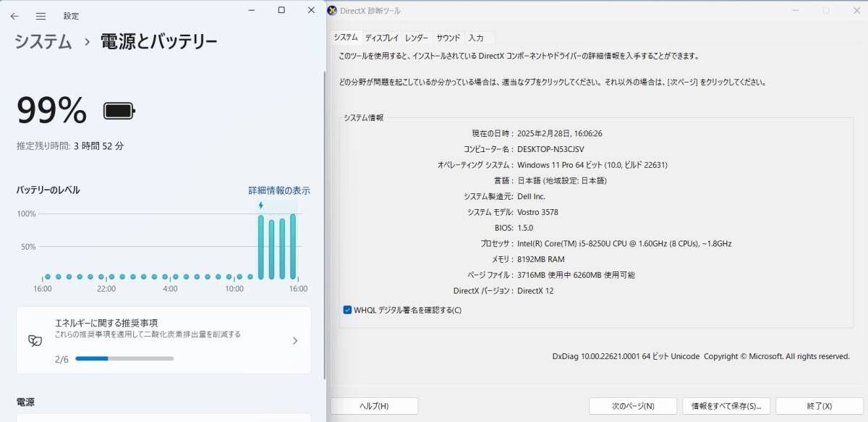Image resolution: width=868 pixels, height=422 pixels.
Task: Click the charging lightning bolt on the battery chart
Action: (x=261, y=206)
